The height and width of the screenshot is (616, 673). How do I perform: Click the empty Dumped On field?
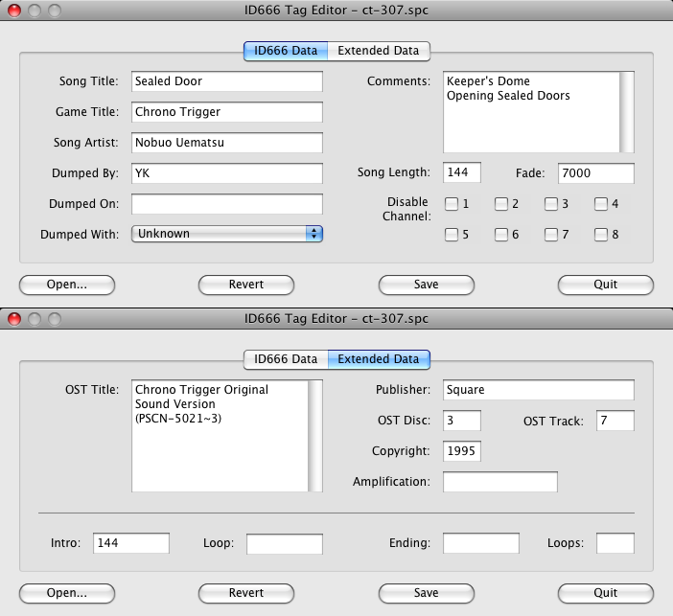pyautogui.click(x=227, y=204)
